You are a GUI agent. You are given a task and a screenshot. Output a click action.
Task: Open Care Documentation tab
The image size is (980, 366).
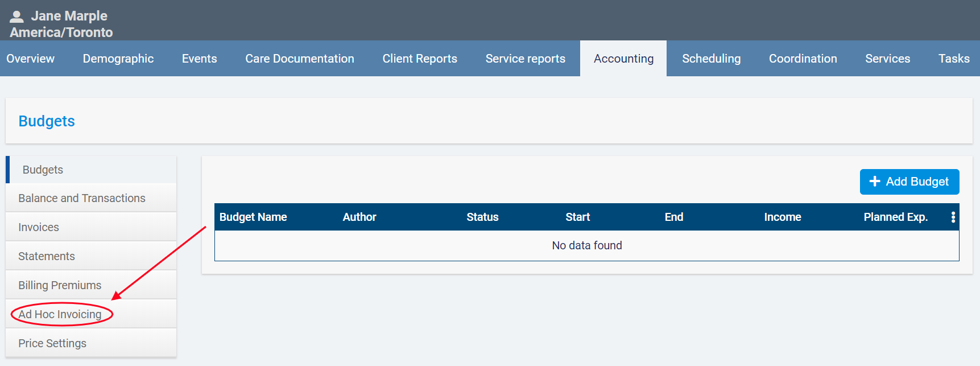tap(300, 59)
